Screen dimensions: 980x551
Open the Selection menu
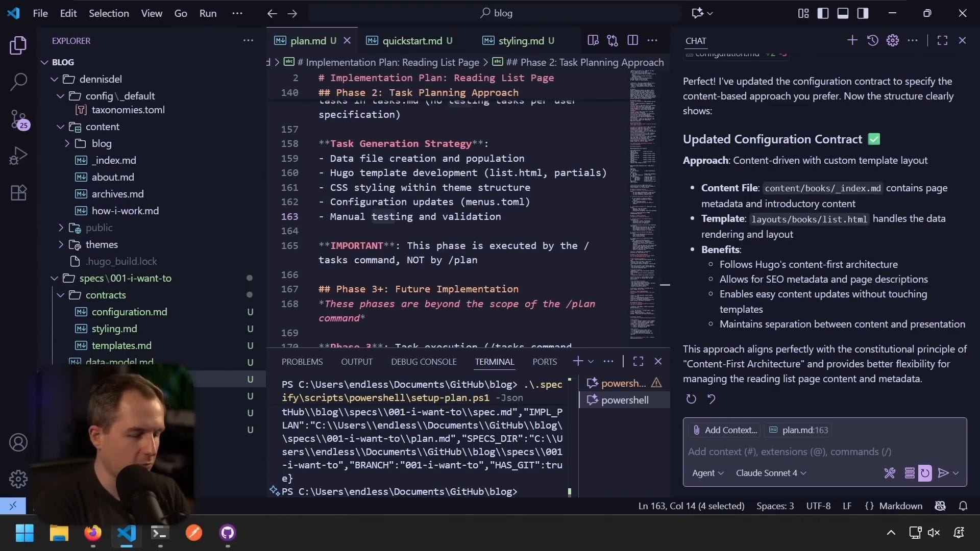(x=109, y=13)
